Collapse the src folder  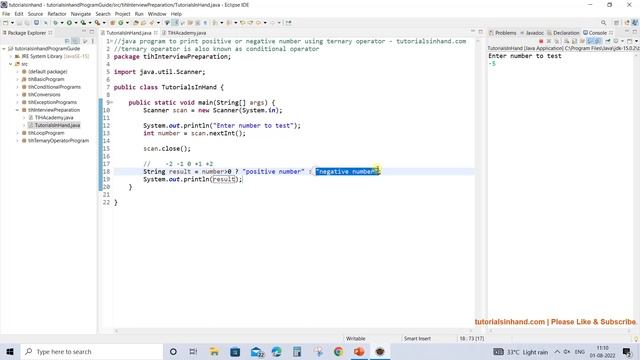(11, 64)
